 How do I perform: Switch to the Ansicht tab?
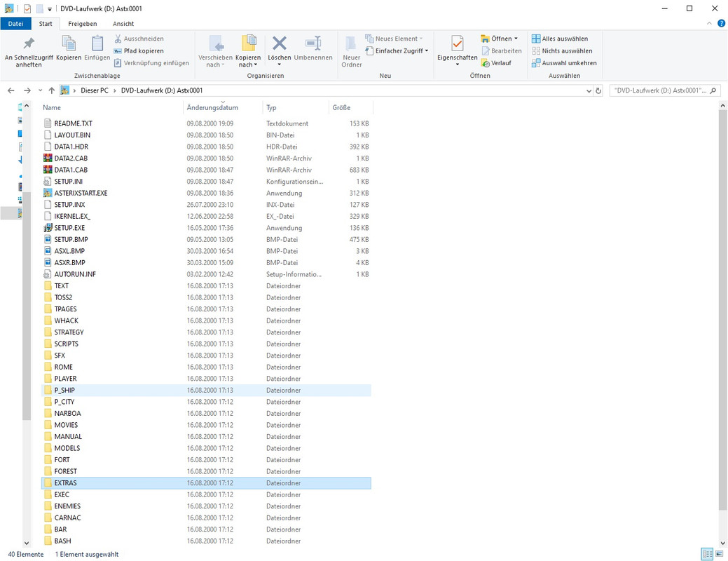click(123, 24)
